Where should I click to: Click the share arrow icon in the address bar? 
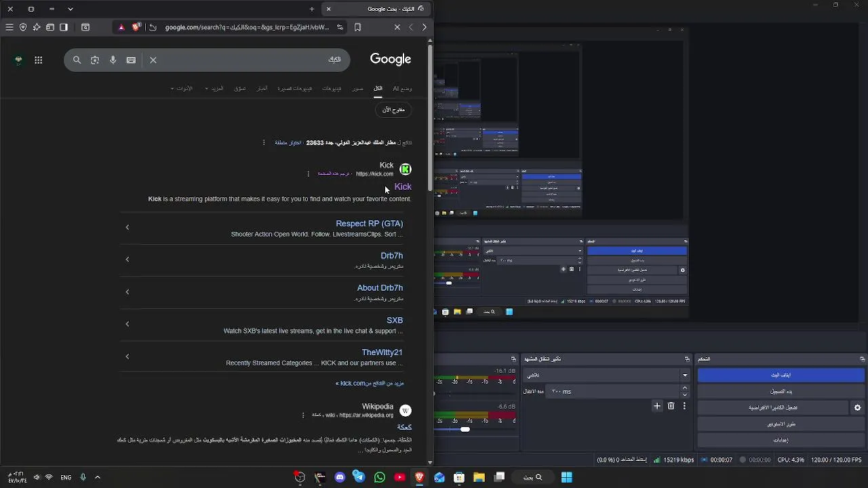click(x=153, y=27)
